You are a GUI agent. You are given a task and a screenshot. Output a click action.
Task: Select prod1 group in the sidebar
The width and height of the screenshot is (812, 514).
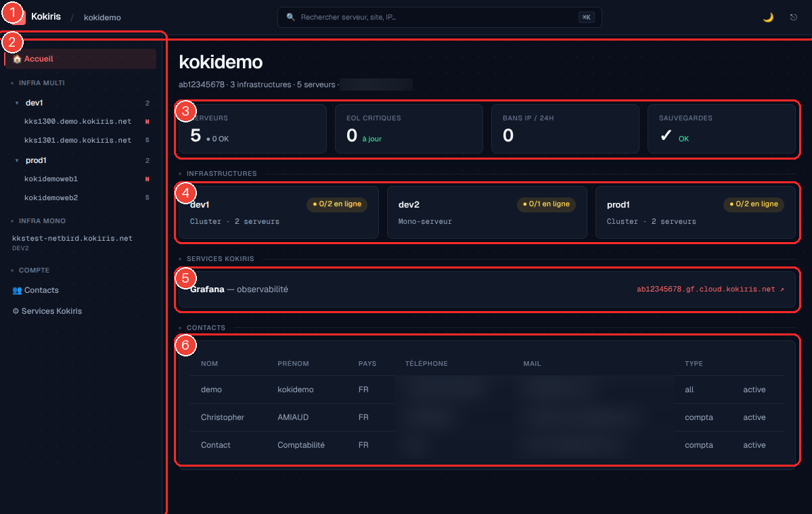pyautogui.click(x=35, y=160)
